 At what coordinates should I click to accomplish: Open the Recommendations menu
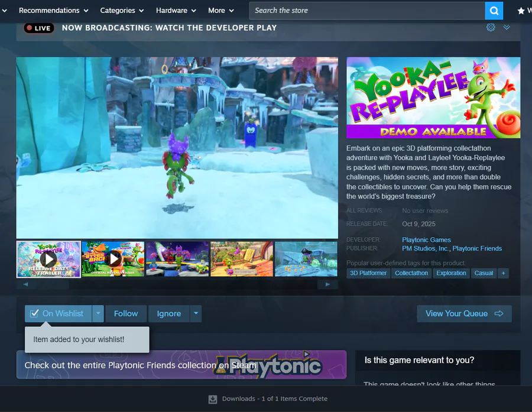[54, 11]
